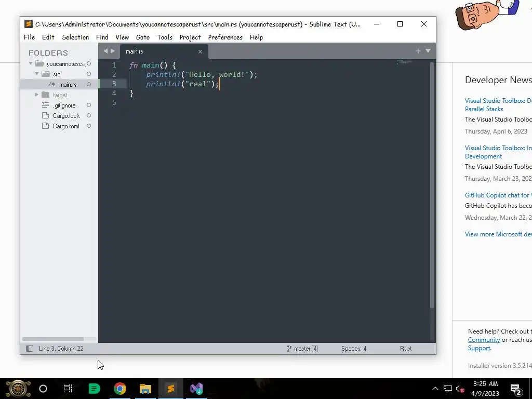The height and width of the screenshot is (399, 532).
Task: Open GitHub Copilot chat news link
Action: [498, 195]
